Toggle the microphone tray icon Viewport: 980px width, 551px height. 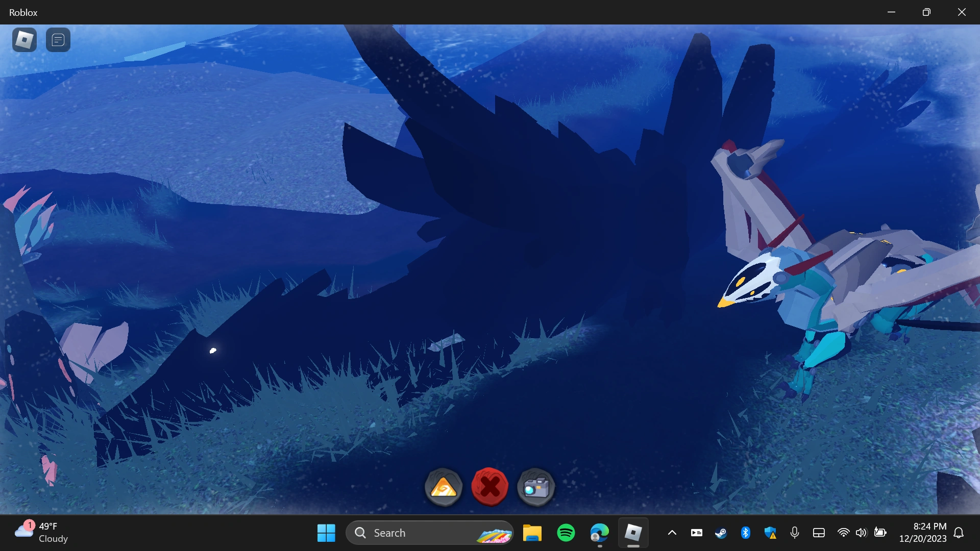pyautogui.click(x=795, y=533)
